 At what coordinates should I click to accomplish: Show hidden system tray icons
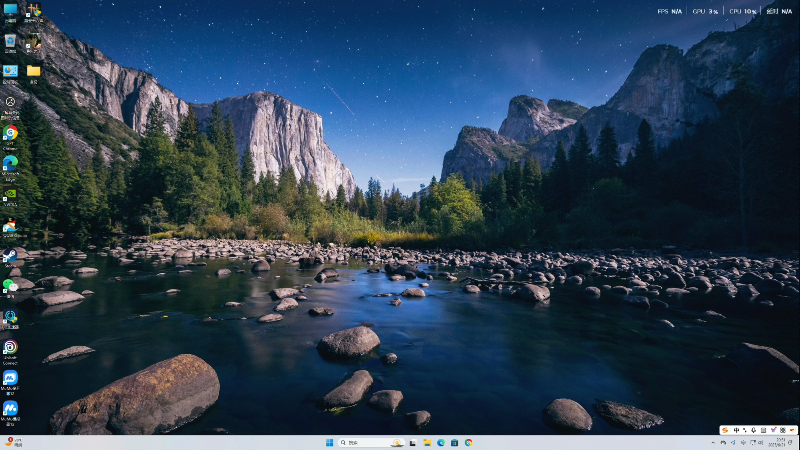point(713,442)
